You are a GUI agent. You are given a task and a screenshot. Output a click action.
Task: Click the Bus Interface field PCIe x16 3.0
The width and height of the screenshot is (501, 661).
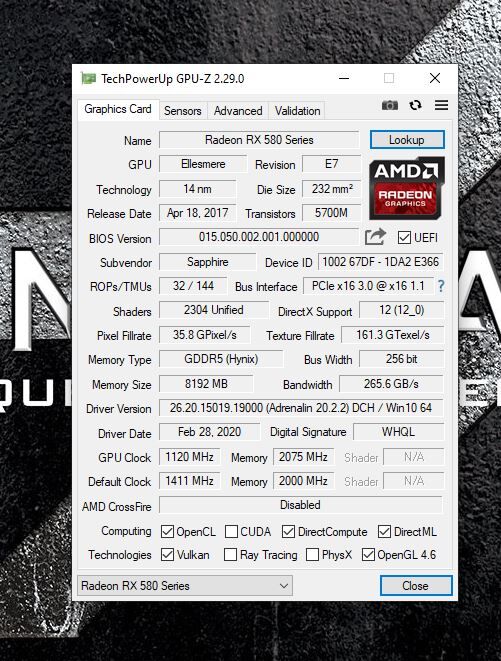368,286
